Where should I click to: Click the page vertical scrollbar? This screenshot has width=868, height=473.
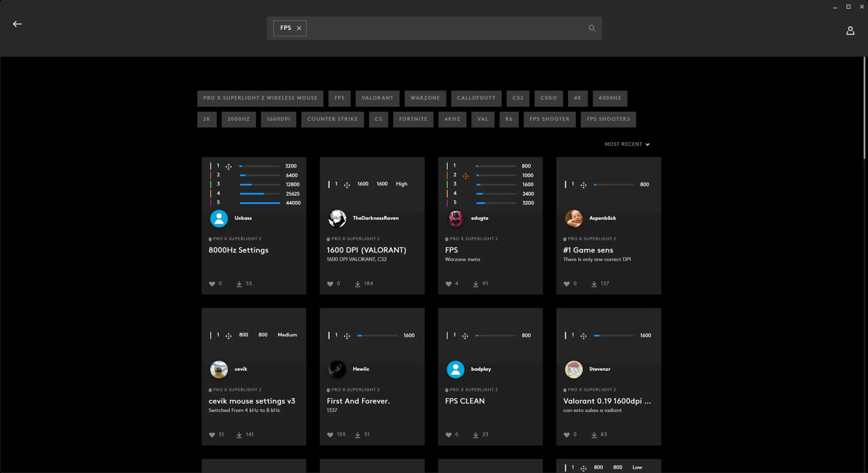[865, 108]
